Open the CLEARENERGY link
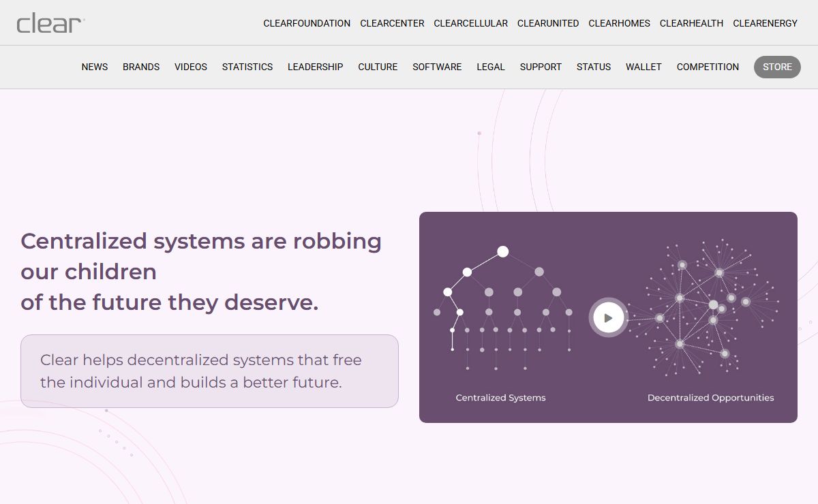 [x=765, y=23]
